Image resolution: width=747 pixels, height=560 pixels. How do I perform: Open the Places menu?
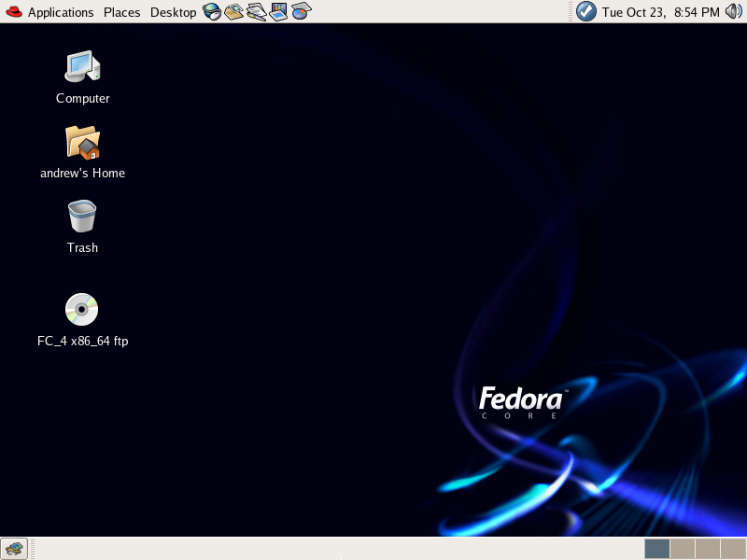pyautogui.click(x=121, y=12)
